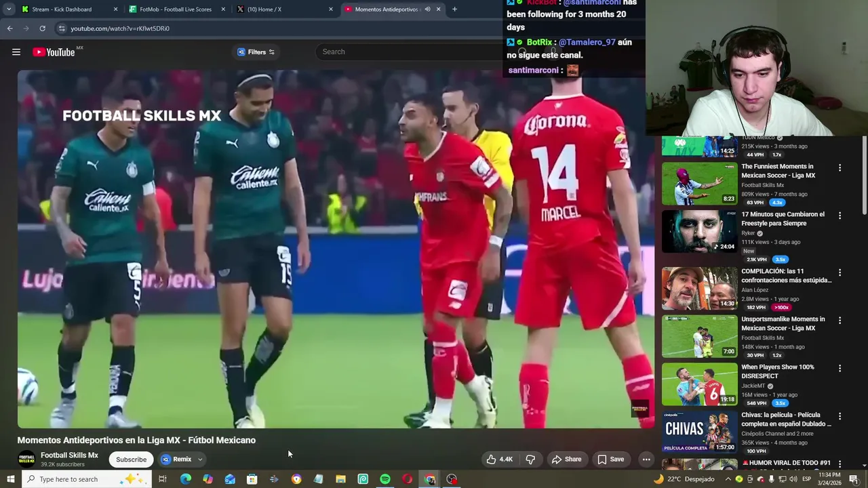Open the volume control in system tray

pos(793,479)
